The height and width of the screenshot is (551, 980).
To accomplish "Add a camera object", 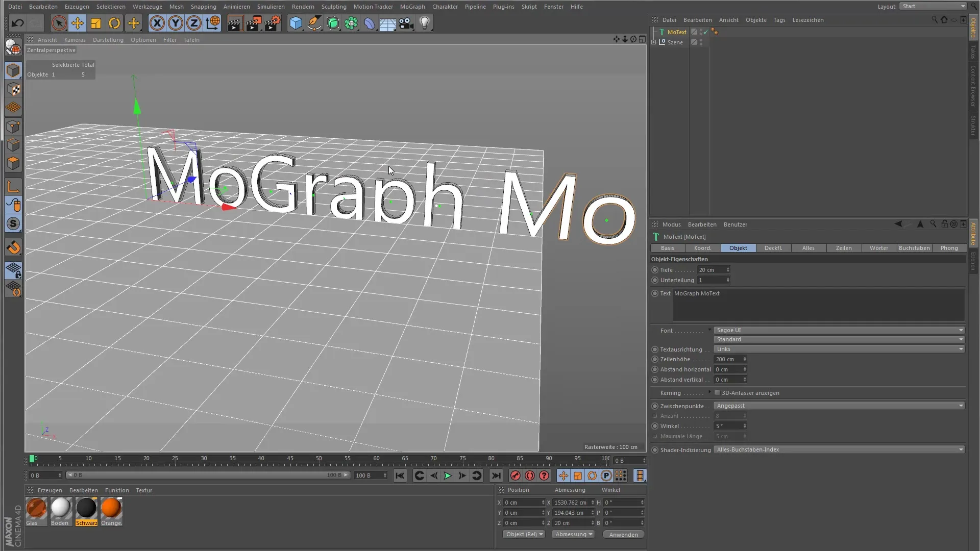I will click(x=406, y=23).
